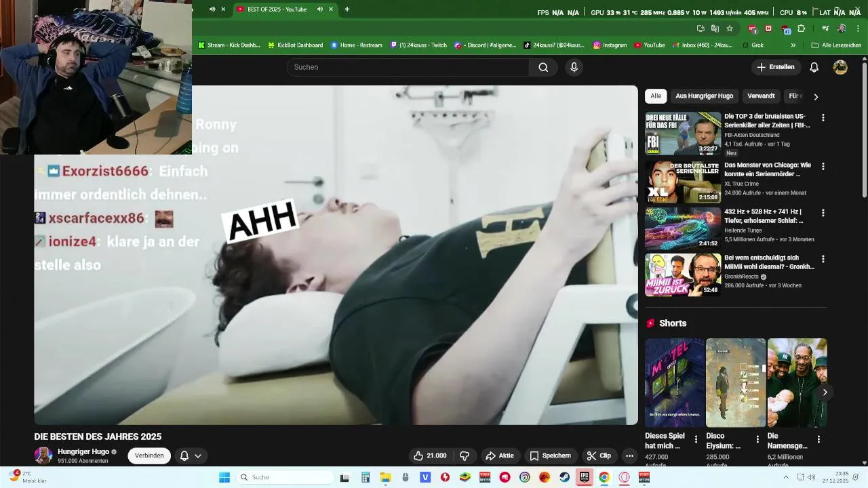
Task: Open new browser tab with plus
Action: [347, 9]
